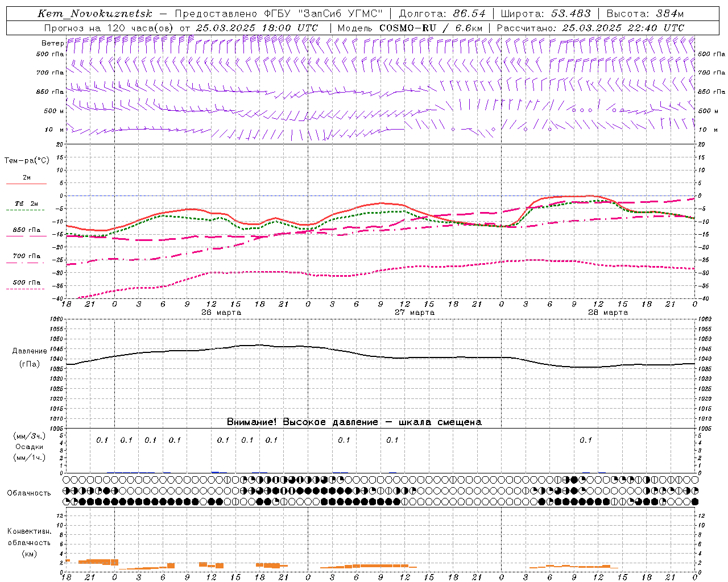Image resolution: width=728 pixels, height=582 pixels.
Task: Click the '27 марта' date label
Action: pos(415,313)
